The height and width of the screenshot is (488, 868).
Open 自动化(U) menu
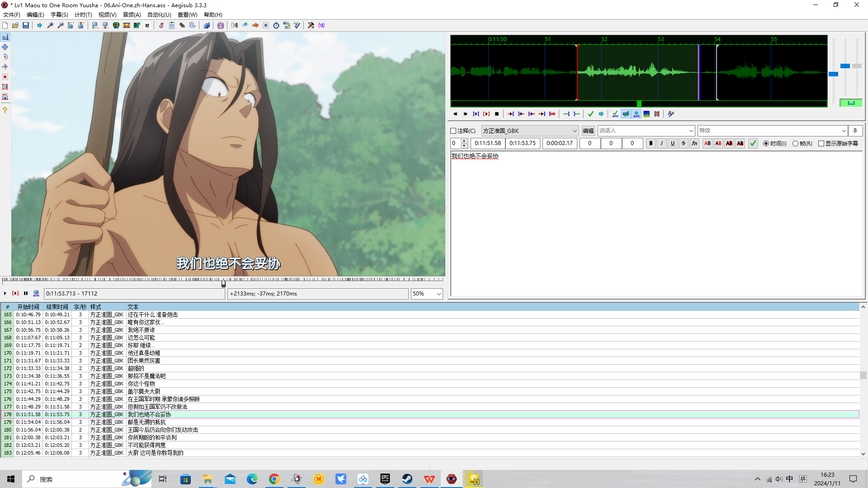click(159, 15)
